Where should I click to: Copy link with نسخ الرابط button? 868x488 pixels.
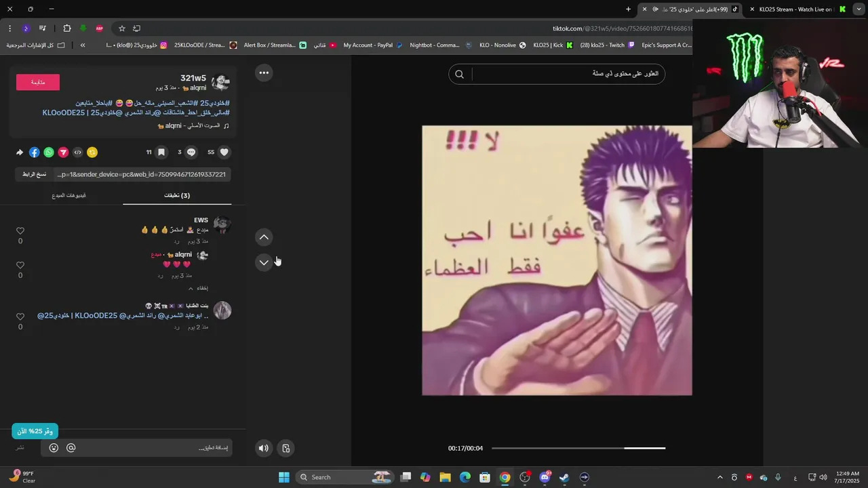(34, 174)
